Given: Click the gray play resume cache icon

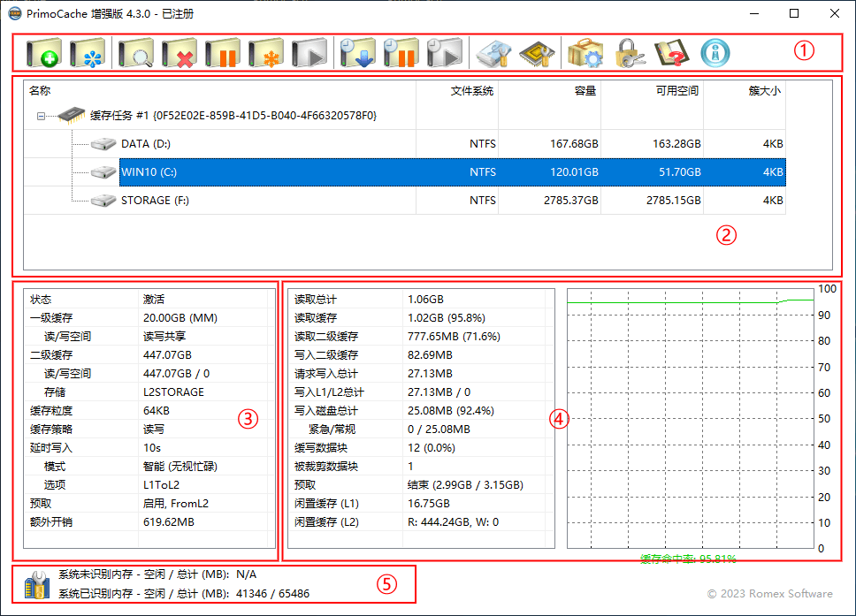Looking at the screenshot, I should 309,53.
